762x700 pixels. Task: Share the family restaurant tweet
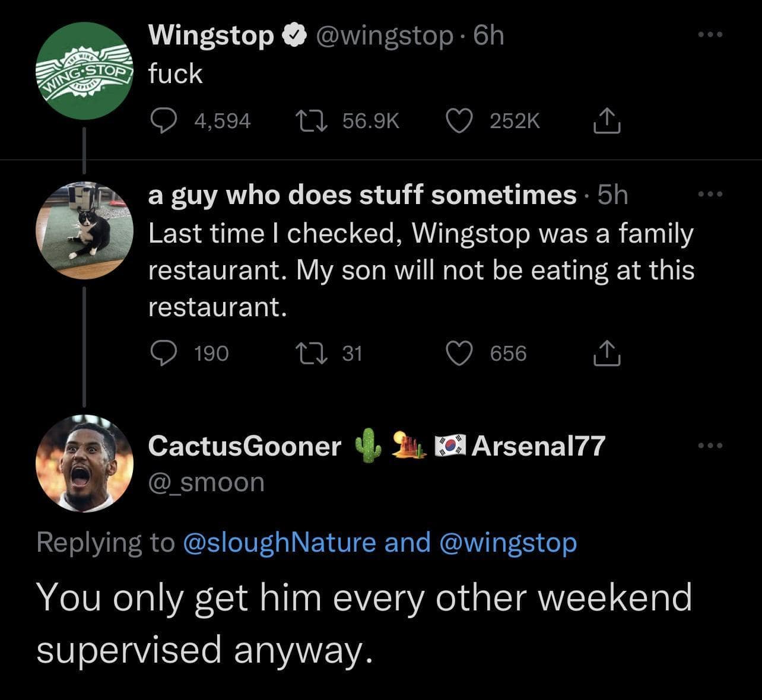[607, 354]
